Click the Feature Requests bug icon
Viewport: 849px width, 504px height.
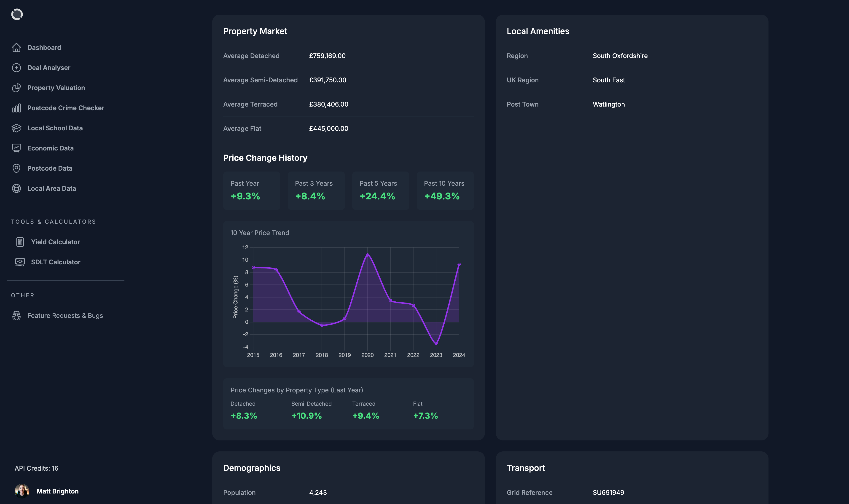(16, 316)
